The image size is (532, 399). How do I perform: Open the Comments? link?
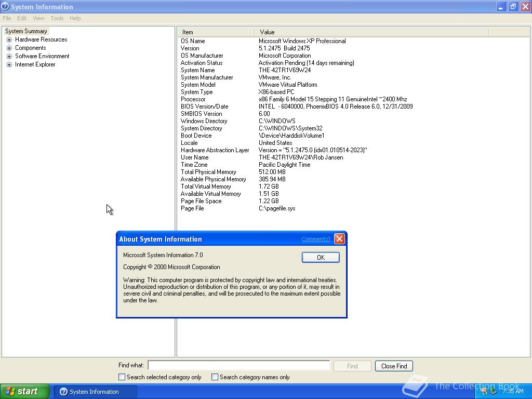(315, 239)
